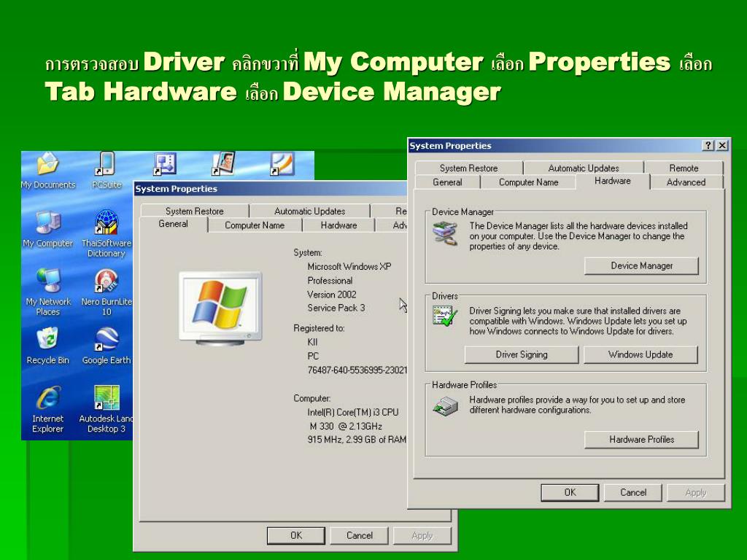
Task: Select General tab in back dialog
Action: [173, 224]
